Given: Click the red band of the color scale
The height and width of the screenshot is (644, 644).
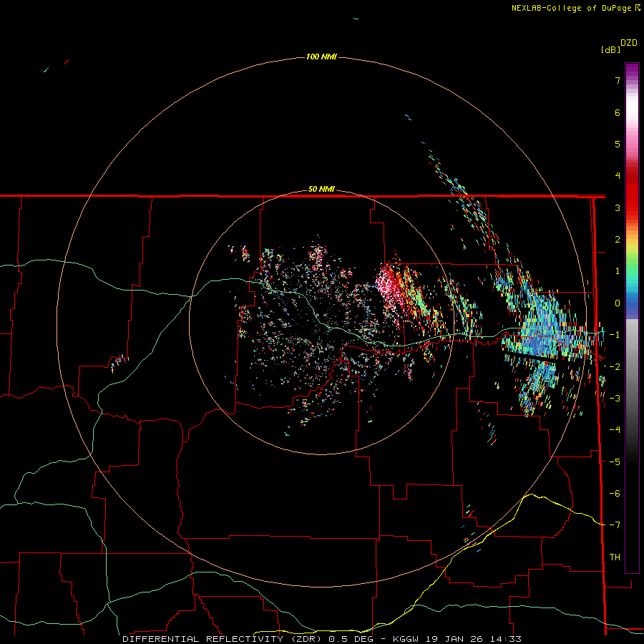Looking at the screenshot, I should pos(632,191).
